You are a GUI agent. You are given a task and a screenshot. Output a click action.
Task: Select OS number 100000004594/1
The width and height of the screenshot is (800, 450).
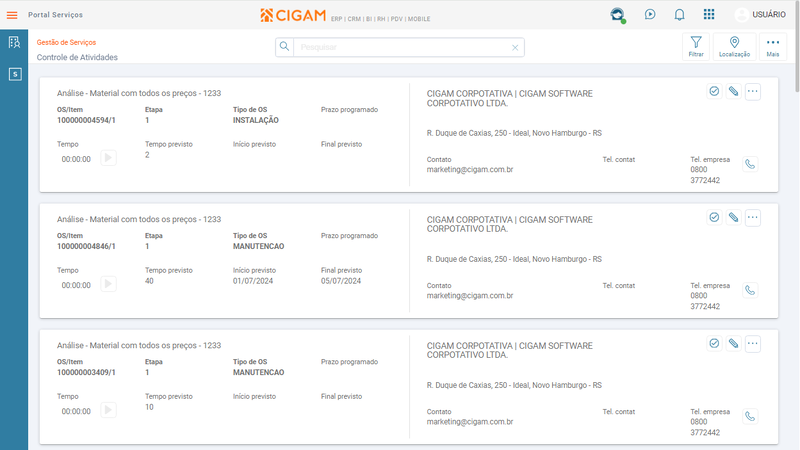[x=86, y=120]
